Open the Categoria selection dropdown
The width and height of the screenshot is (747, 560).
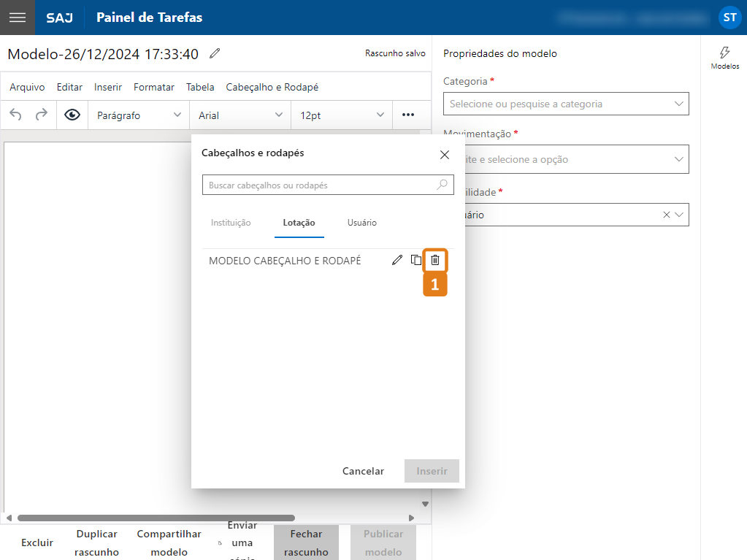click(566, 104)
